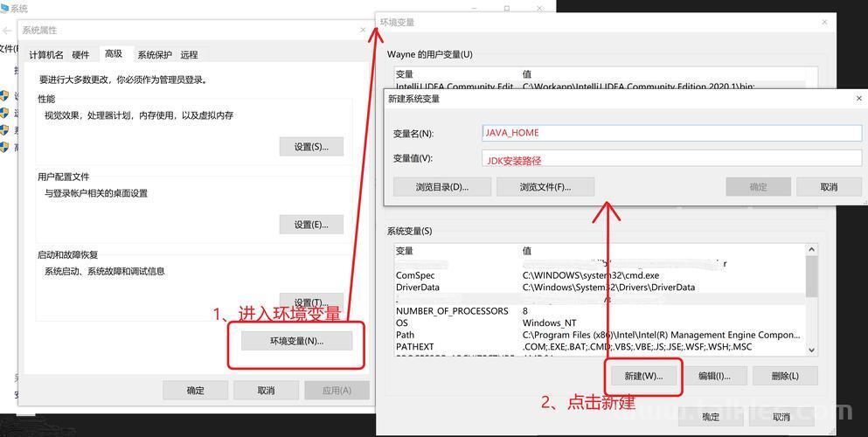This screenshot has width=868, height=437.
Task: Click the 变量名(N) input field
Action: [671, 133]
